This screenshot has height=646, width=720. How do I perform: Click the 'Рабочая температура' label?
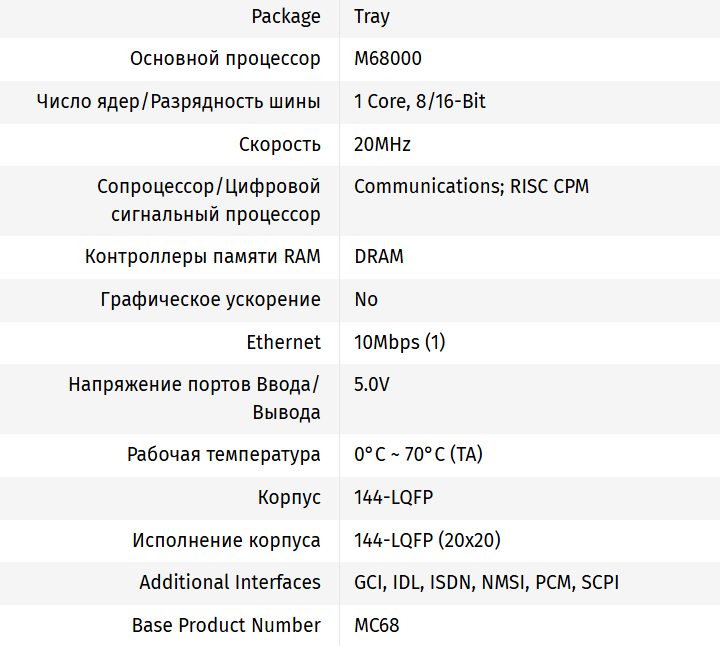224,455
